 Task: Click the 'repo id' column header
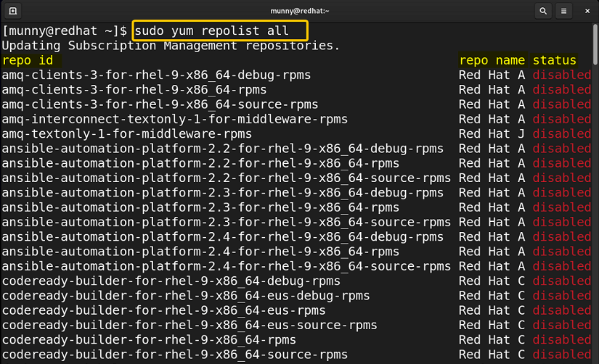tap(28, 60)
